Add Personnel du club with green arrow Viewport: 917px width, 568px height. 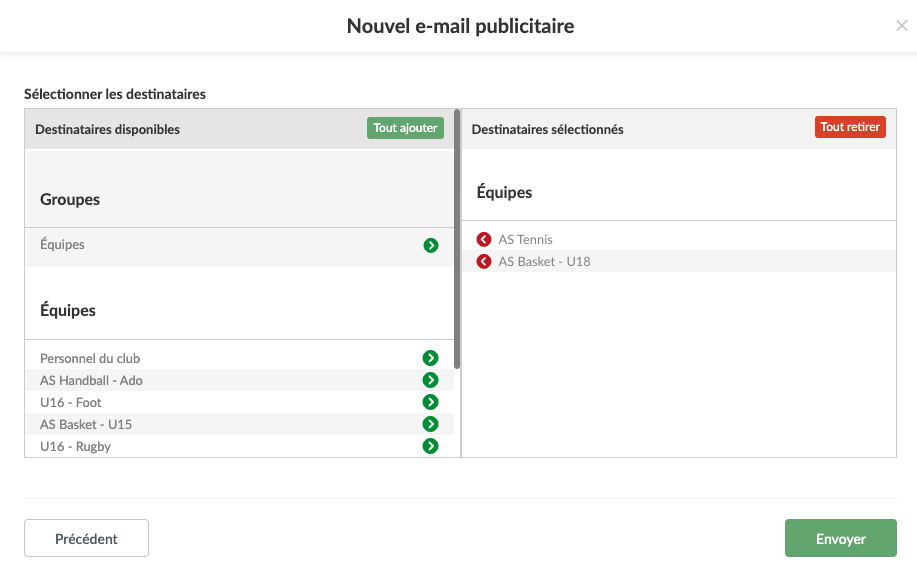pyautogui.click(x=431, y=358)
